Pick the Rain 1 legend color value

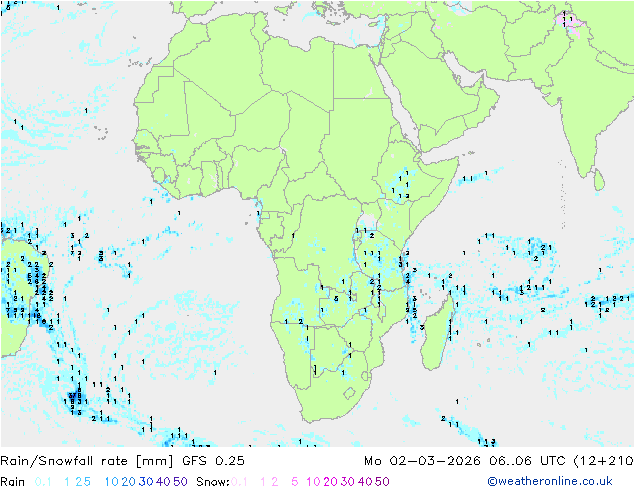[67, 482]
